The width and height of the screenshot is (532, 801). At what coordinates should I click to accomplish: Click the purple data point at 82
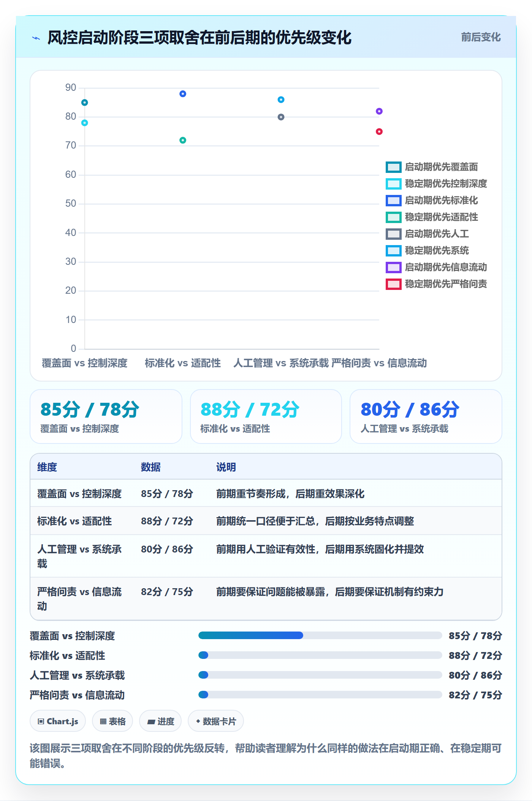[x=379, y=111]
